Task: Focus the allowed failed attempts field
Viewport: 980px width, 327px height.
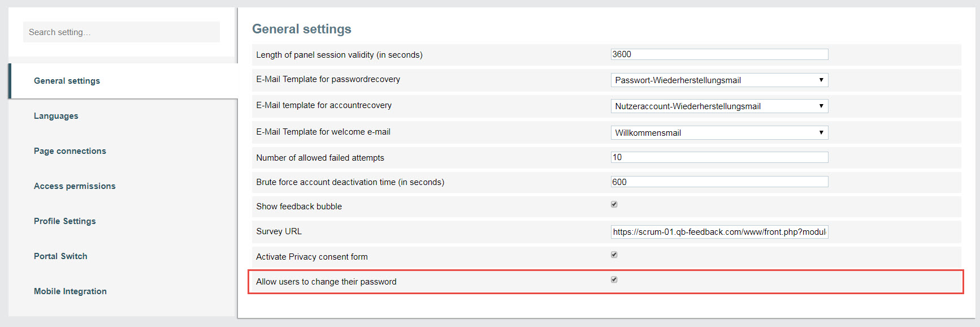Action: coord(719,157)
